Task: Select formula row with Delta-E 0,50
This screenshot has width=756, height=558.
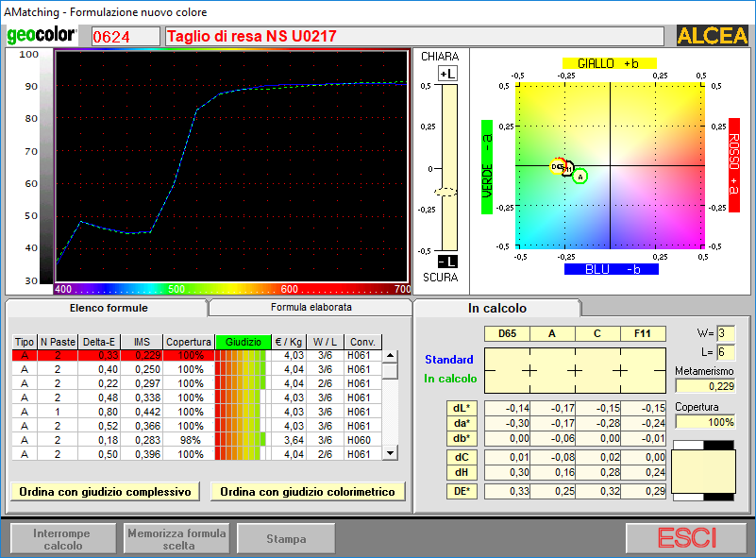Action: (196, 454)
